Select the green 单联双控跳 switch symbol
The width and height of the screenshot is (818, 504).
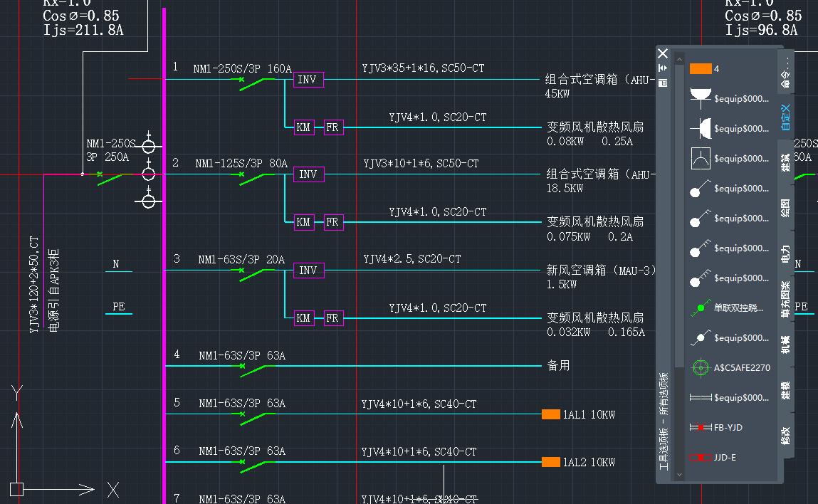pos(701,308)
